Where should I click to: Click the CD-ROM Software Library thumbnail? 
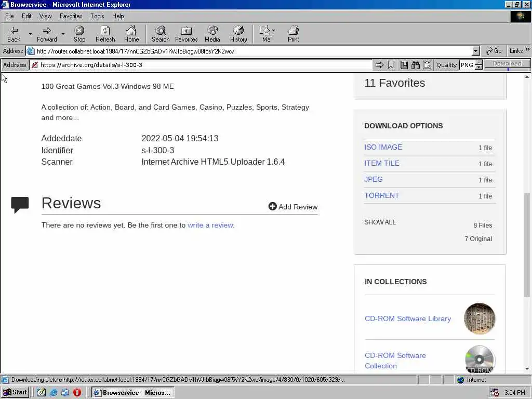[480, 318]
